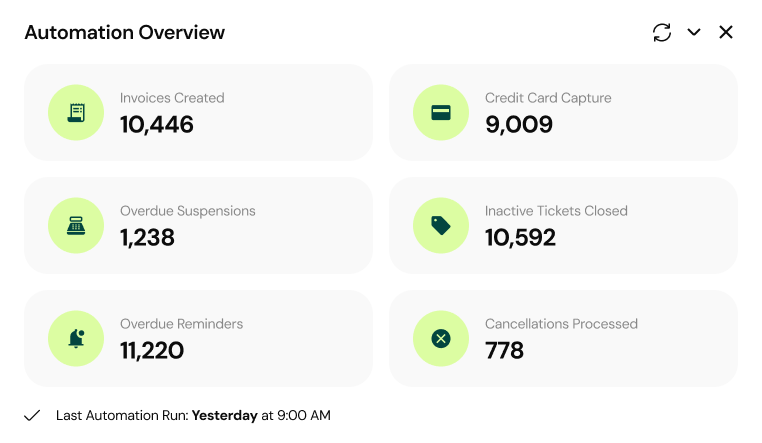Click the Automation Overview title
This screenshot has width=762, height=443.
tap(125, 32)
